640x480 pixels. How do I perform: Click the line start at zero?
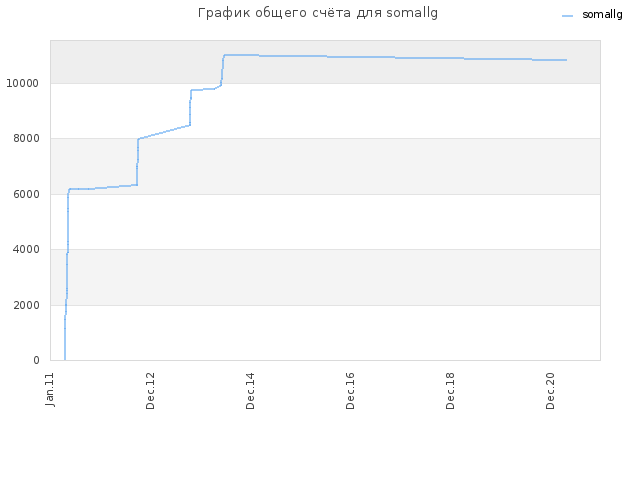click(x=65, y=360)
